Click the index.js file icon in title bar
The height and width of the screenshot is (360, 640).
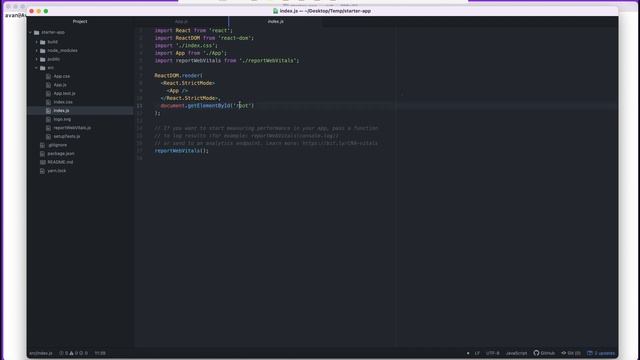tap(276, 11)
